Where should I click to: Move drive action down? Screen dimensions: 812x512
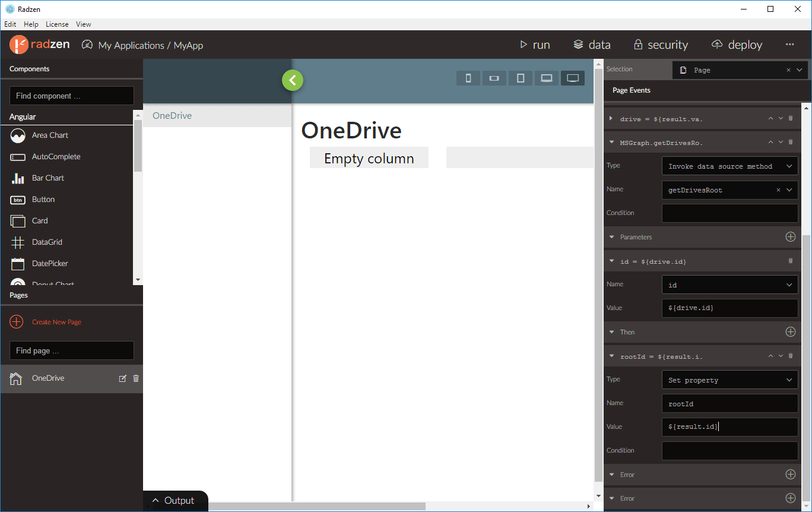pos(781,118)
